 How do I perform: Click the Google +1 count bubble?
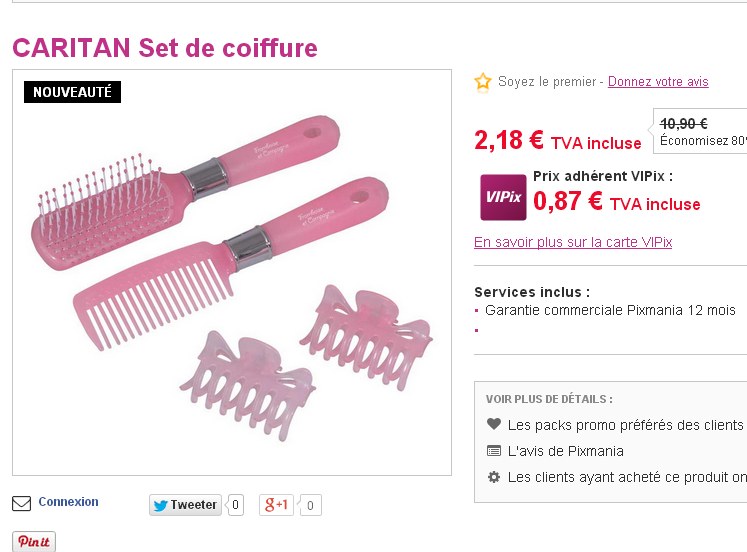click(310, 505)
